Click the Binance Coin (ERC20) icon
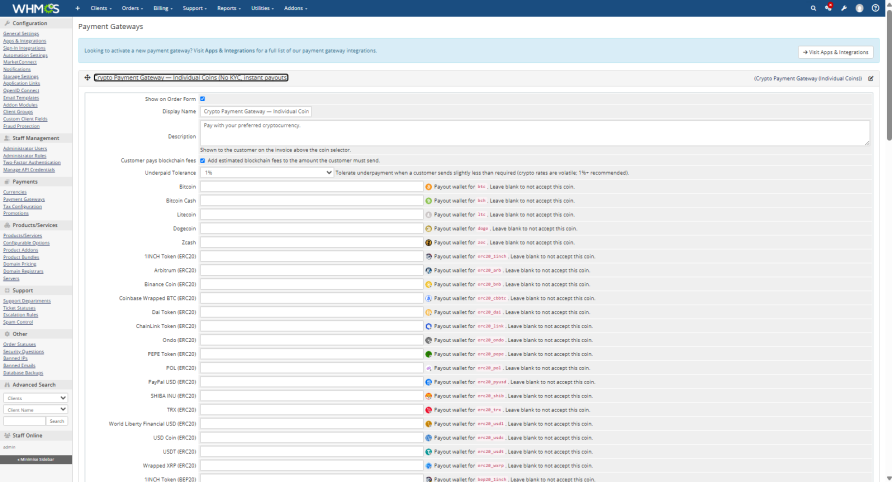Screen dimensions: 892x482 click(x=428, y=285)
